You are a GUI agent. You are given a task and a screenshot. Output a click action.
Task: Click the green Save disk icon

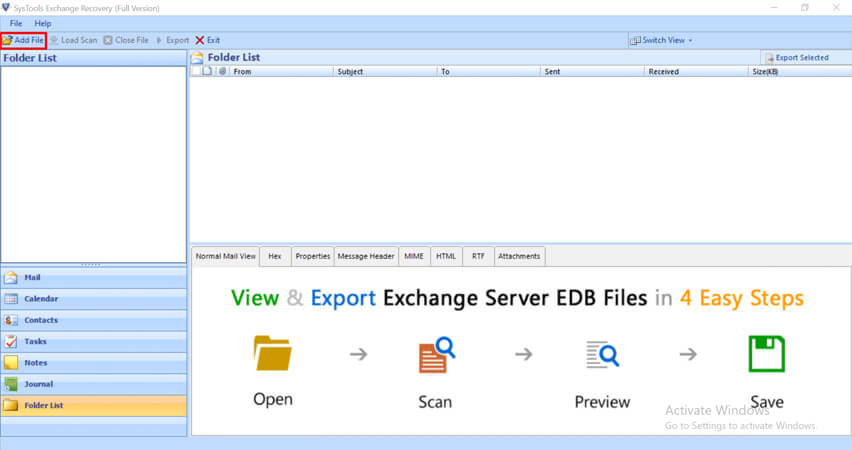pos(766,353)
